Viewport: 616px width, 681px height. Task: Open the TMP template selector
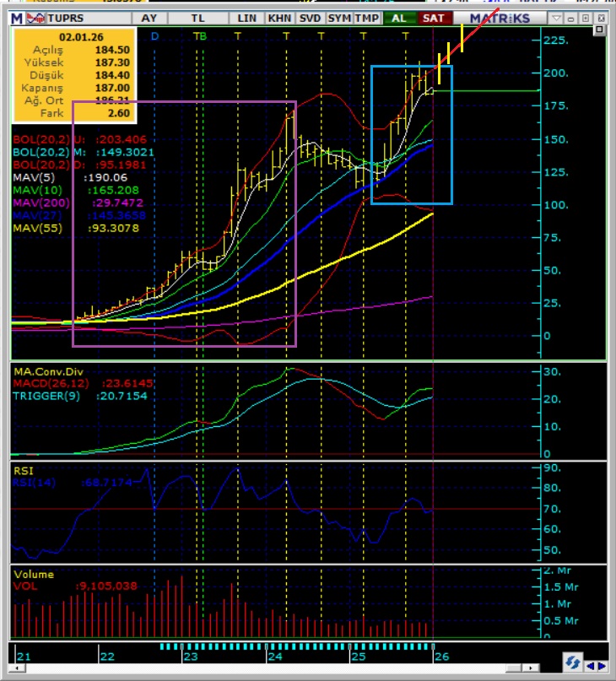click(x=366, y=18)
